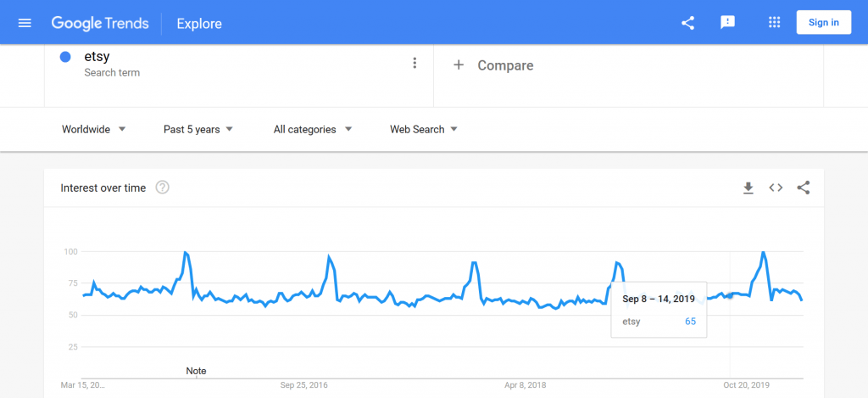The image size is (868, 398).
Task: Open the Web Search type dropdown
Action: pos(424,129)
